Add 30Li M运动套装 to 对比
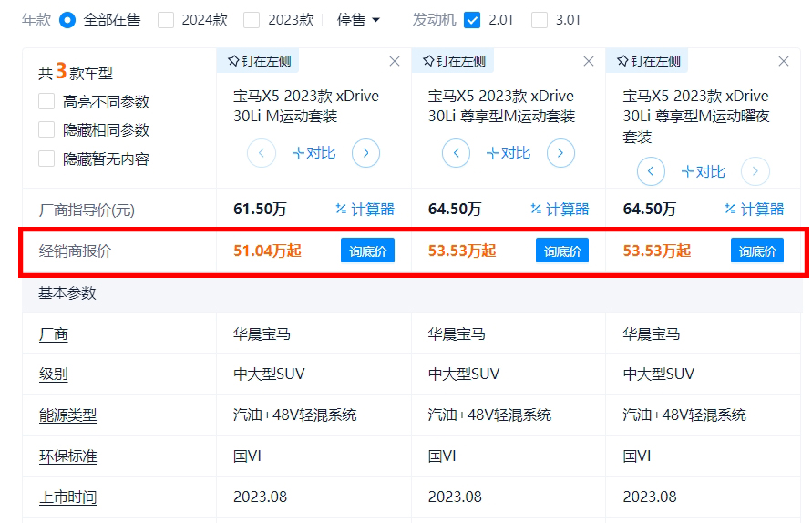The height and width of the screenshot is (523, 812). (313, 153)
